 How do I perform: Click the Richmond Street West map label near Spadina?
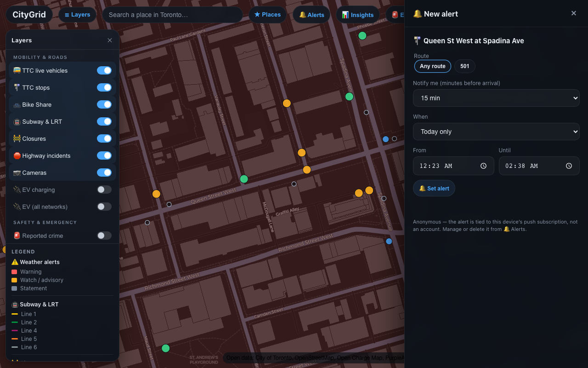pyautogui.click(x=306, y=242)
